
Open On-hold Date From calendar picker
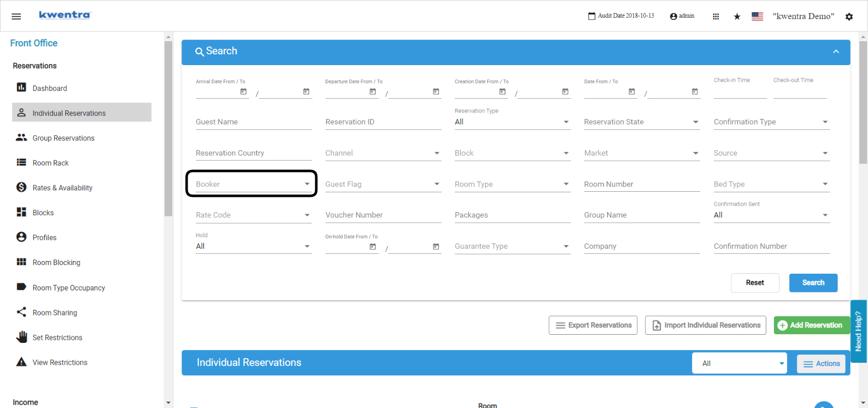click(x=373, y=247)
